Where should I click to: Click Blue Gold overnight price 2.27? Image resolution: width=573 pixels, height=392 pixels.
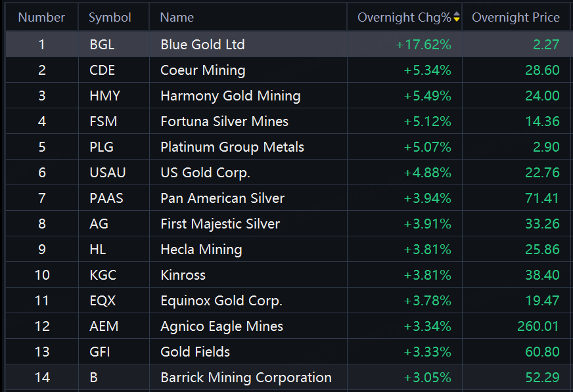click(x=547, y=45)
